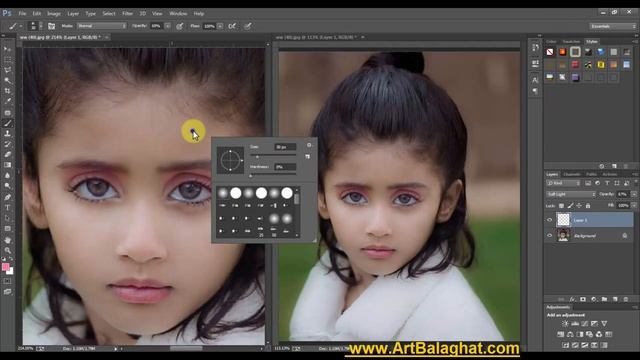640x360 pixels.
Task: Open the layer blend mode Soft Light dropdown
Action: [571, 194]
